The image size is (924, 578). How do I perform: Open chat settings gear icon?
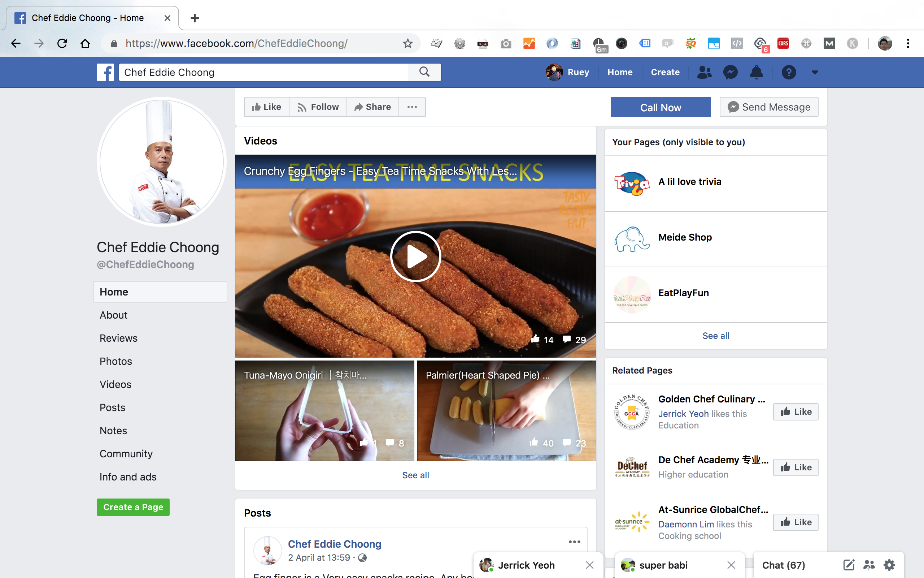(889, 565)
